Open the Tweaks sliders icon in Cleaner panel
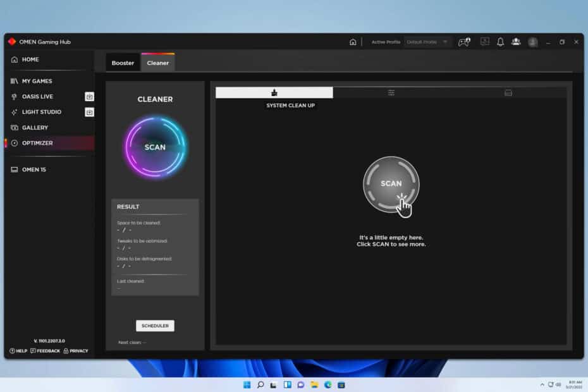This screenshot has width=588, height=392. [x=391, y=92]
